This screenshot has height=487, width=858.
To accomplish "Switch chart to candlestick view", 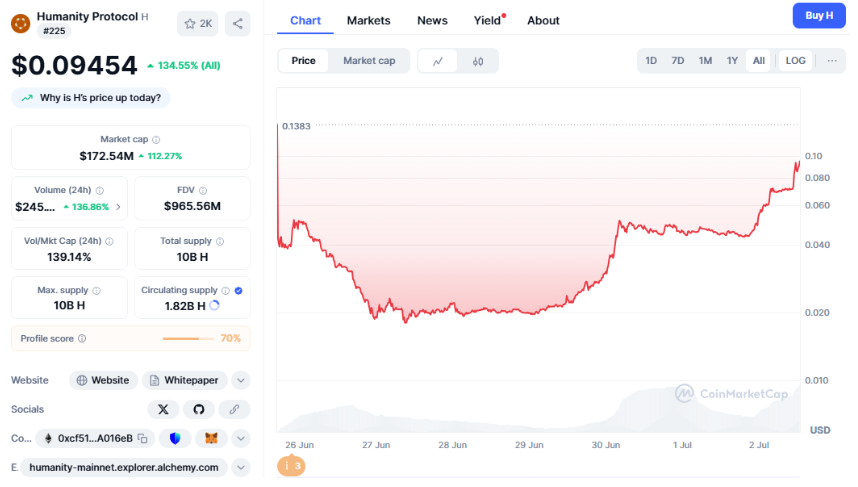I will click(478, 61).
